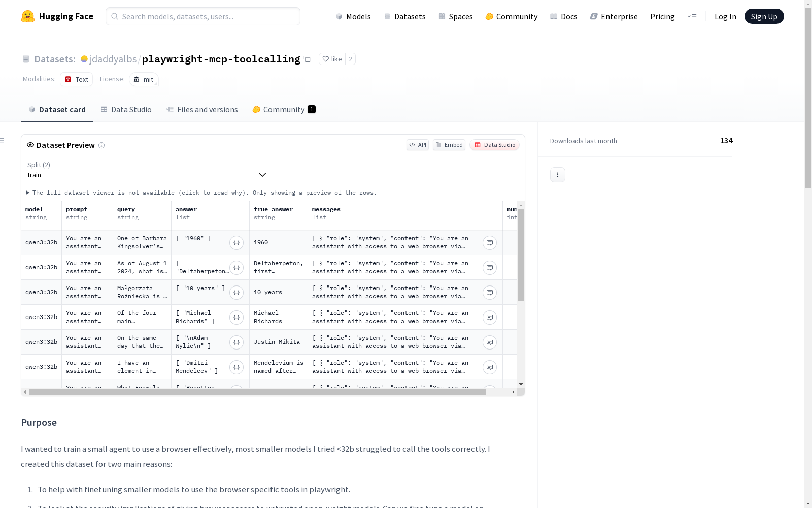Switch to the Dataset card tab

point(57,110)
